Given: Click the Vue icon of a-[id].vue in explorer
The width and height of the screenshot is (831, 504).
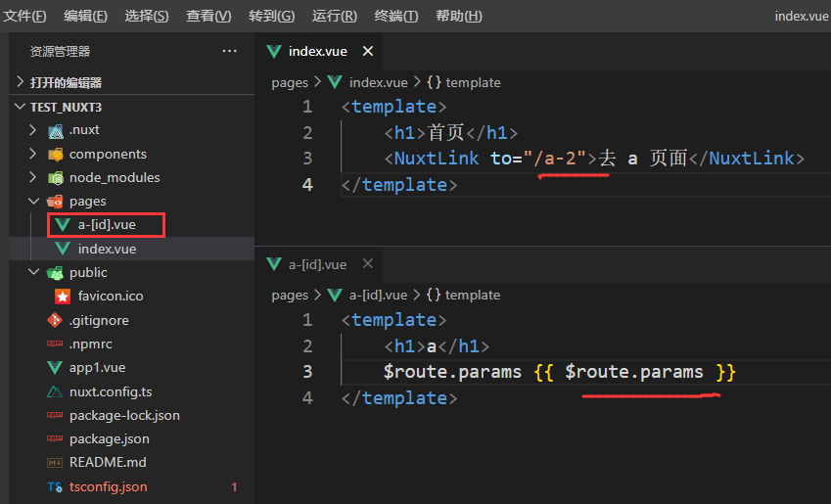Looking at the screenshot, I should point(63,225).
